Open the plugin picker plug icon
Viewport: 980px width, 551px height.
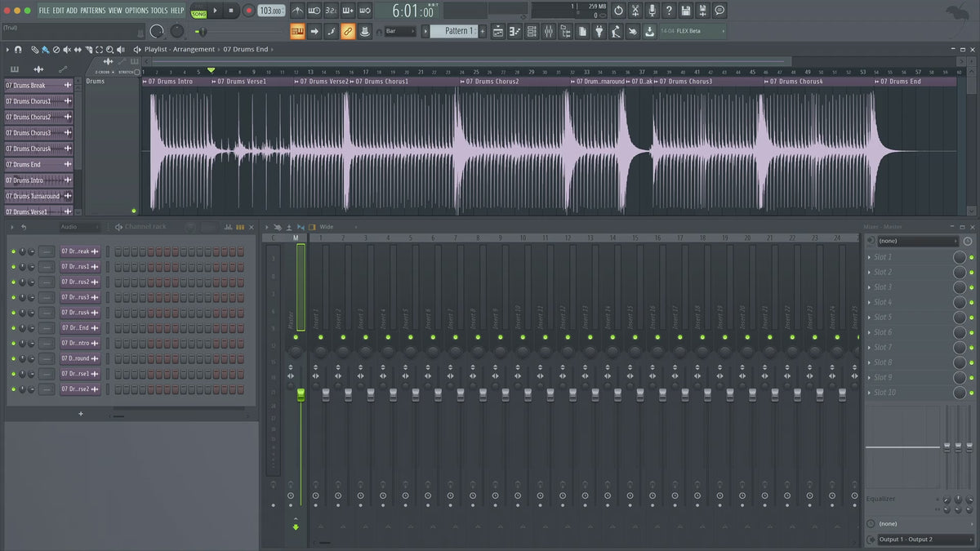[599, 31]
